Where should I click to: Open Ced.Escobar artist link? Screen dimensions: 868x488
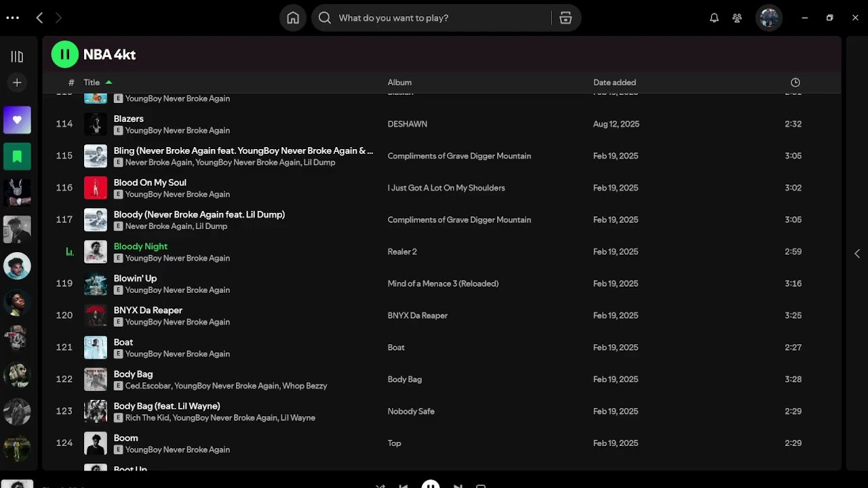(x=147, y=386)
